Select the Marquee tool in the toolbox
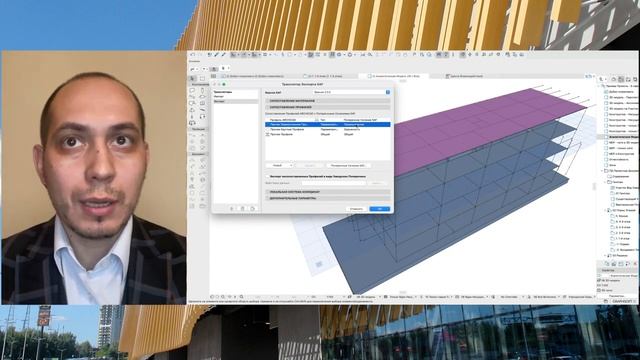Viewport: 640px width, 360px height. tap(202, 78)
